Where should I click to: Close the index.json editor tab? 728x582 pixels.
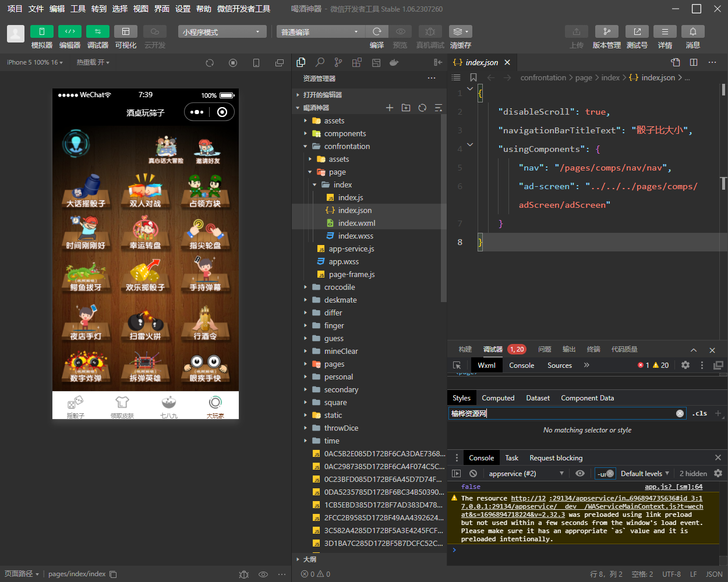point(507,62)
